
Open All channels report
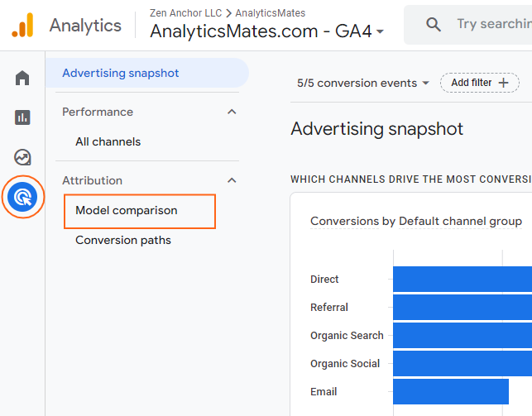[108, 141]
